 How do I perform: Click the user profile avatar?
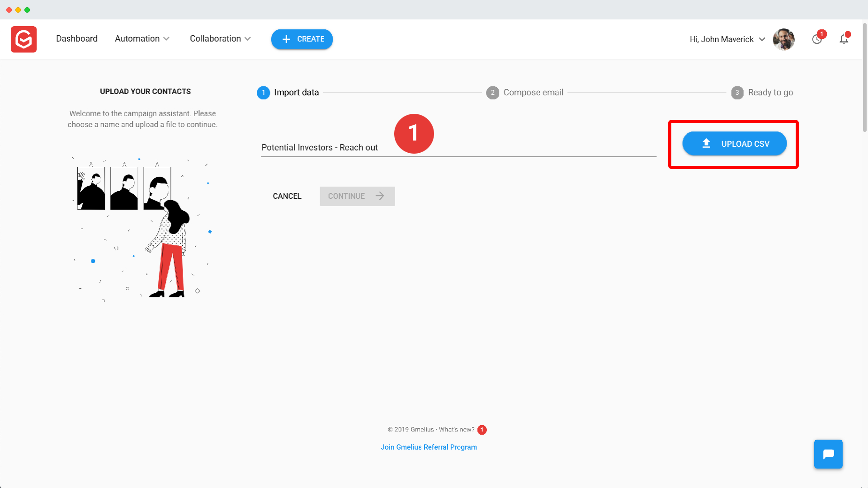tap(784, 39)
